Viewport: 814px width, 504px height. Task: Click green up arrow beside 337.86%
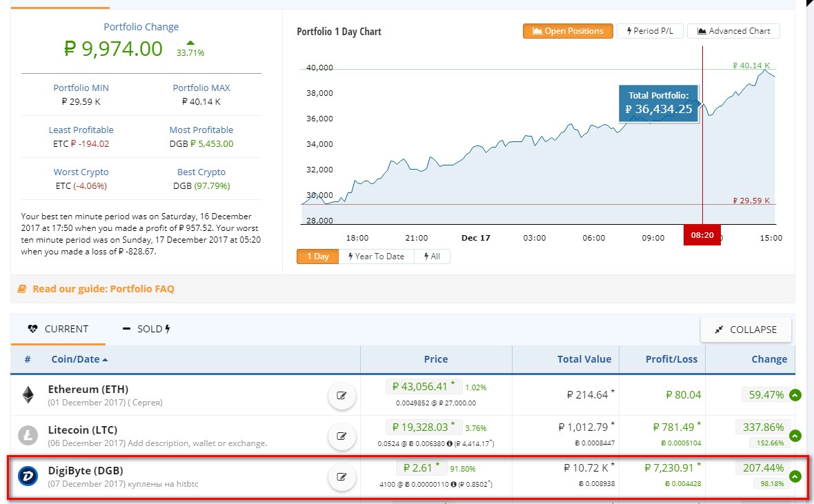(795, 436)
